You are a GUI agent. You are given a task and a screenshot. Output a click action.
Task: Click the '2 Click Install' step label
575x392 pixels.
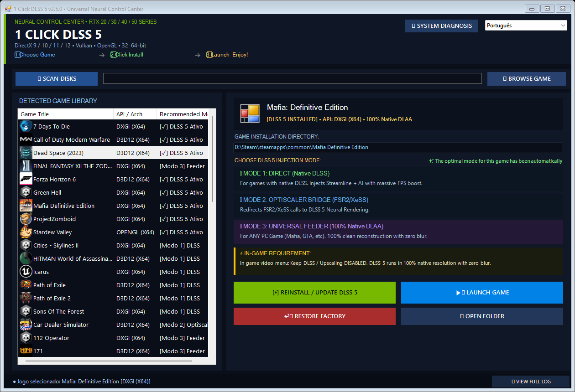(127, 55)
